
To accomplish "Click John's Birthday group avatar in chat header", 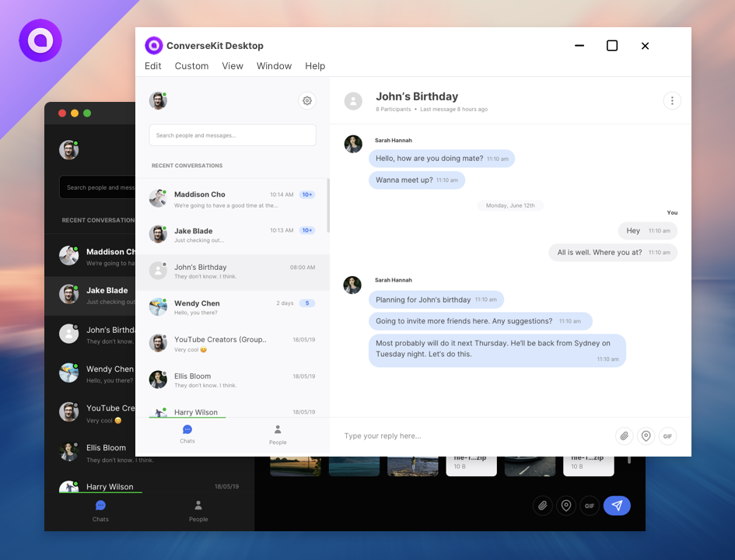I will (353, 101).
